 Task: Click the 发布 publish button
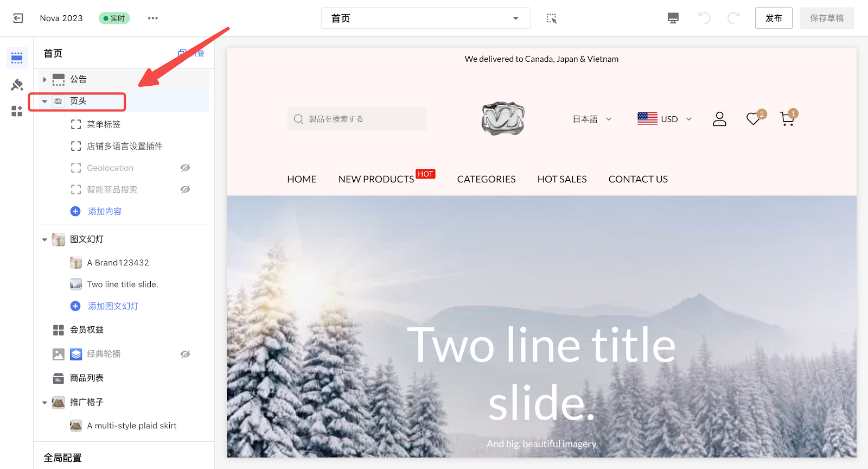tap(774, 18)
